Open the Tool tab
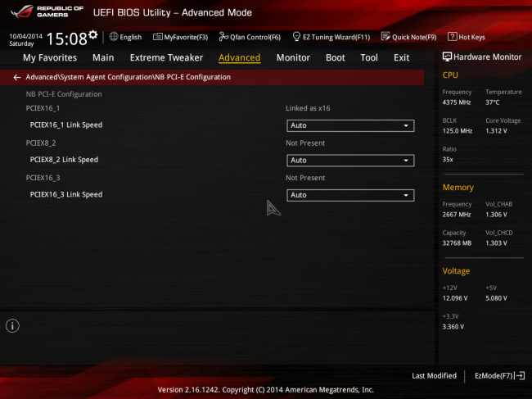 click(x=369, y=57)
